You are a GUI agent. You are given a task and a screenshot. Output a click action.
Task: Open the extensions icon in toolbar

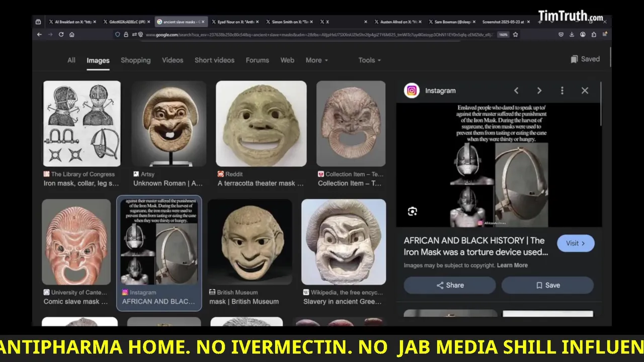[594, 35]
